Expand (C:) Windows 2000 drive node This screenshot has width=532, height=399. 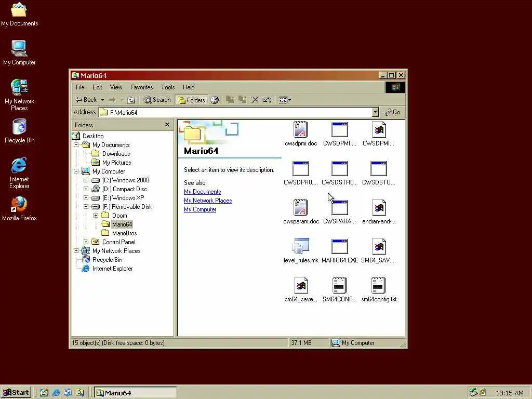point(86,180)
